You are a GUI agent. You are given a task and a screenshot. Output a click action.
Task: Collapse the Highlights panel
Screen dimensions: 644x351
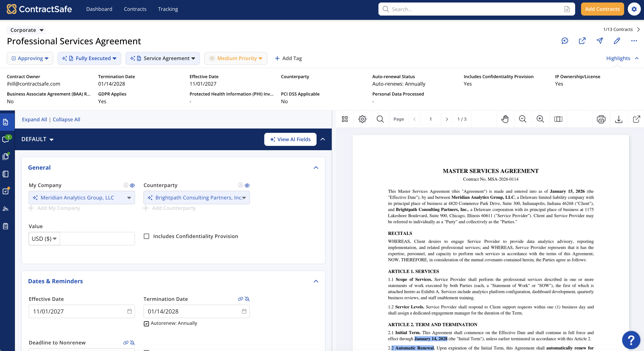point(622,58)
